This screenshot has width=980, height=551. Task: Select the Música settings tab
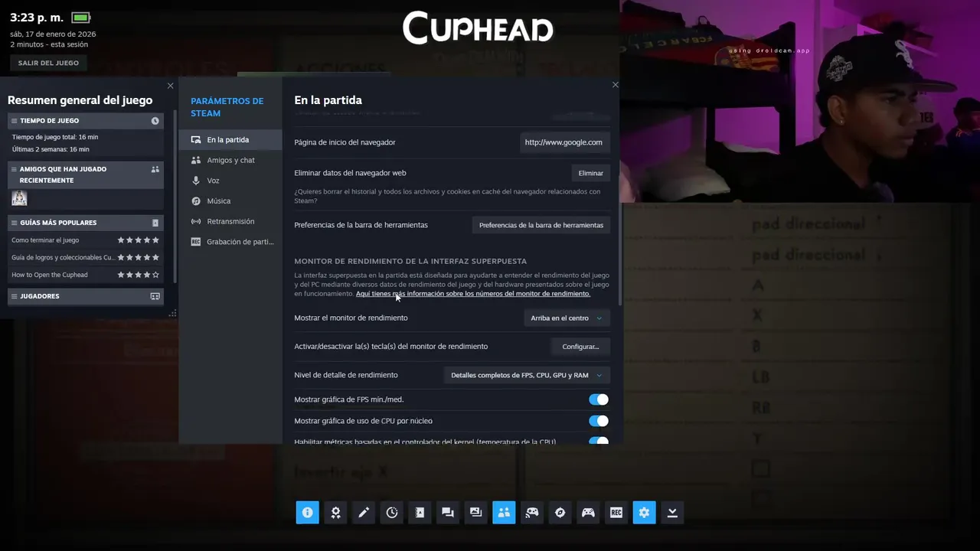230,201
